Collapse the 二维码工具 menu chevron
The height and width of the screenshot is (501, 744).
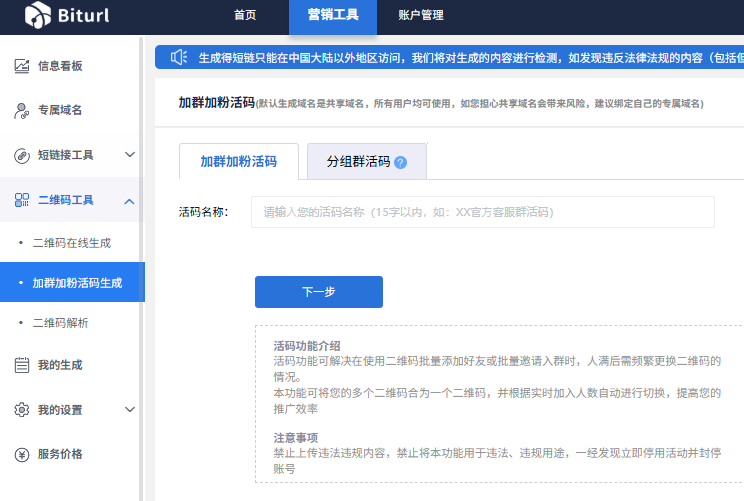(130, 201)
